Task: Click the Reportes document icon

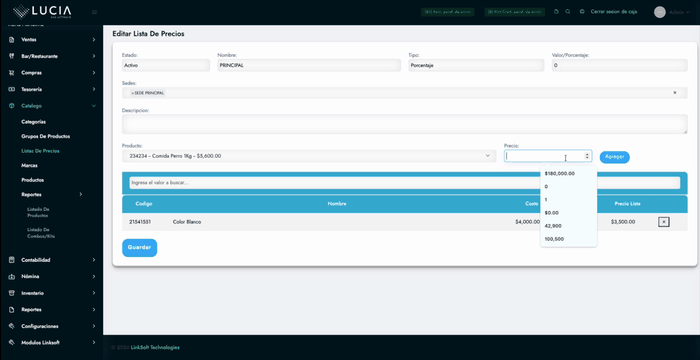Action: [x=12, y=310]
